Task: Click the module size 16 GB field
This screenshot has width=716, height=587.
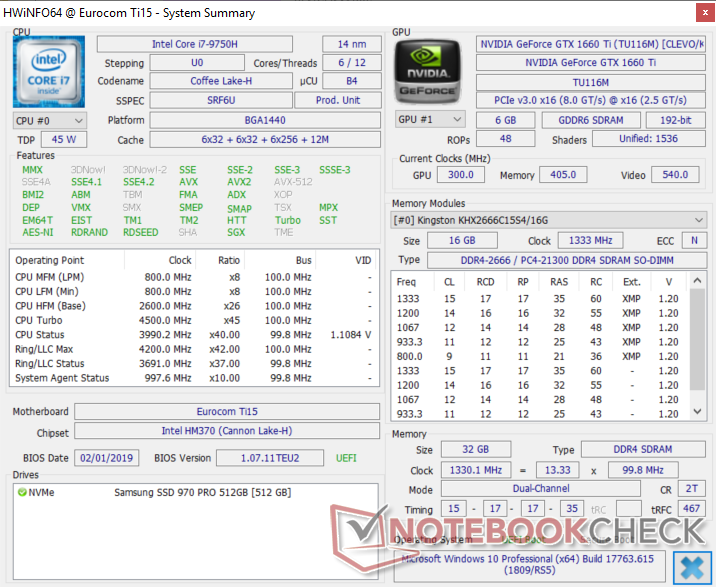Action: click(462, 240)
